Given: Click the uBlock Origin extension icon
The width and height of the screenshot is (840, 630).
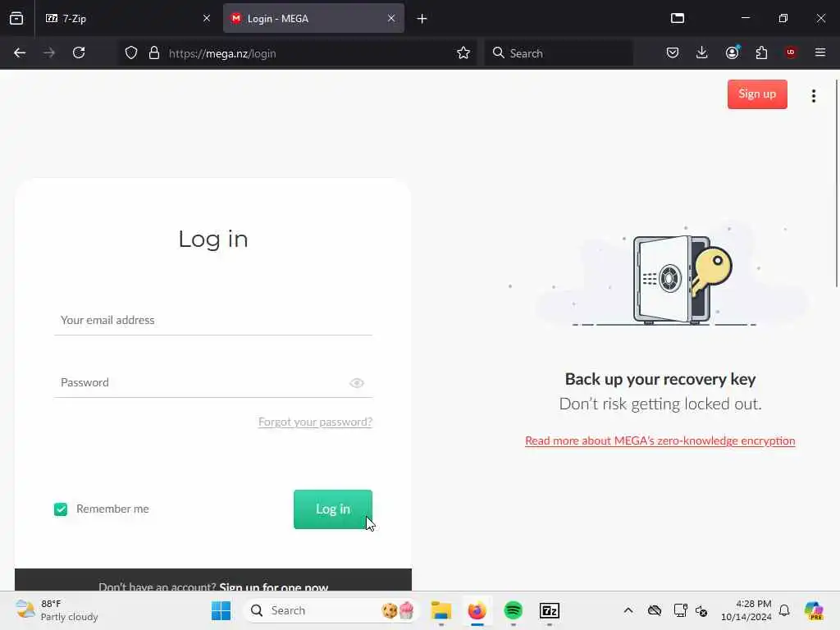Looking at the screenshot, I should 791,52.
